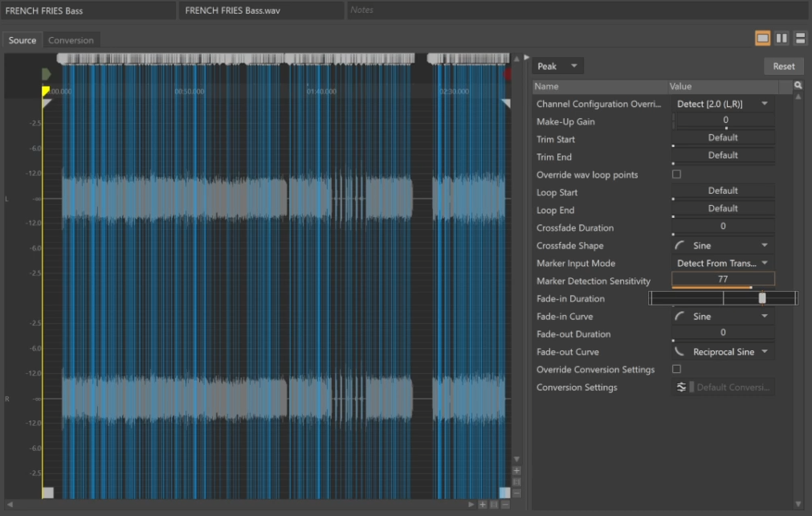Click the red loop end marker
The height and width of the screenshot is (516, 812).
click(508, 74)
